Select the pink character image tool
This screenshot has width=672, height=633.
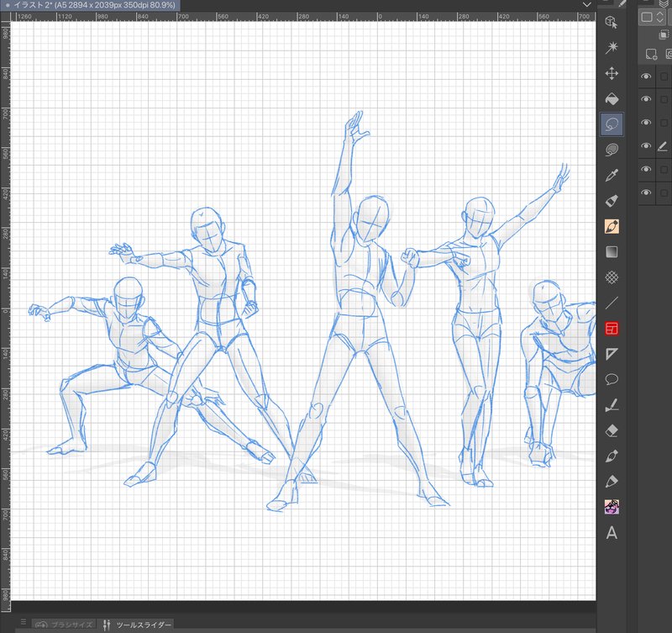coord(612,508)
